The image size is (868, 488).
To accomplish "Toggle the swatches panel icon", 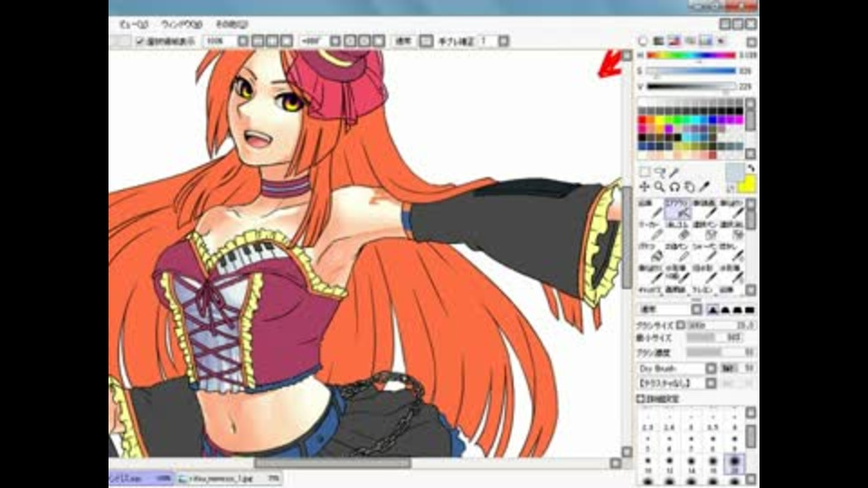I will [705, 41].
